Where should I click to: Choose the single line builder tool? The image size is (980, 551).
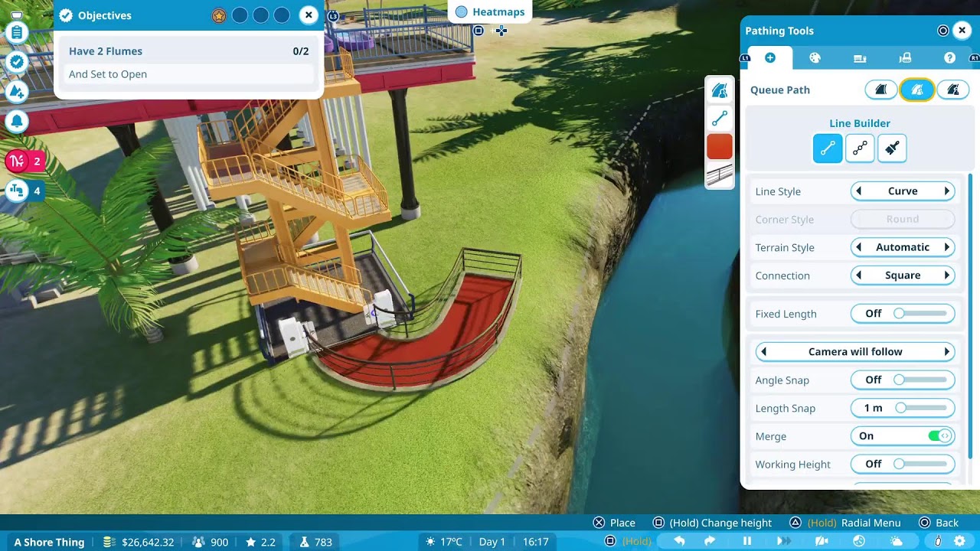pyautogui.click(x=828, y=148)
